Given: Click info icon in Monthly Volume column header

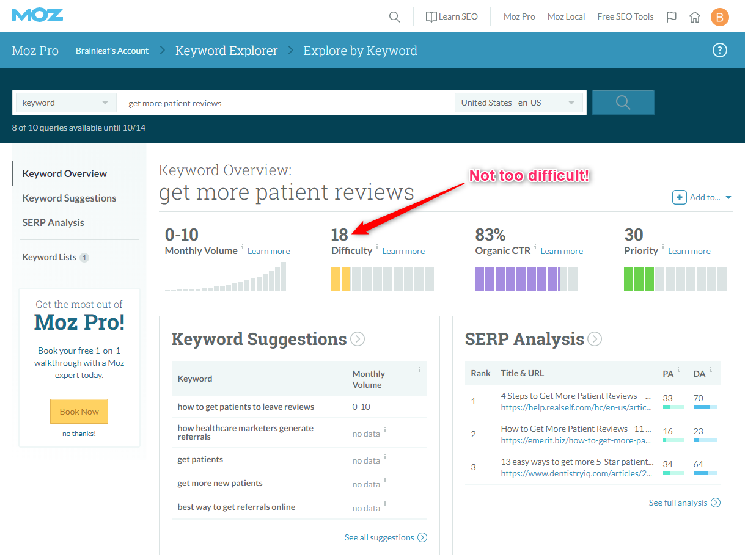Looking at the screenshot, I should (419, 369).
